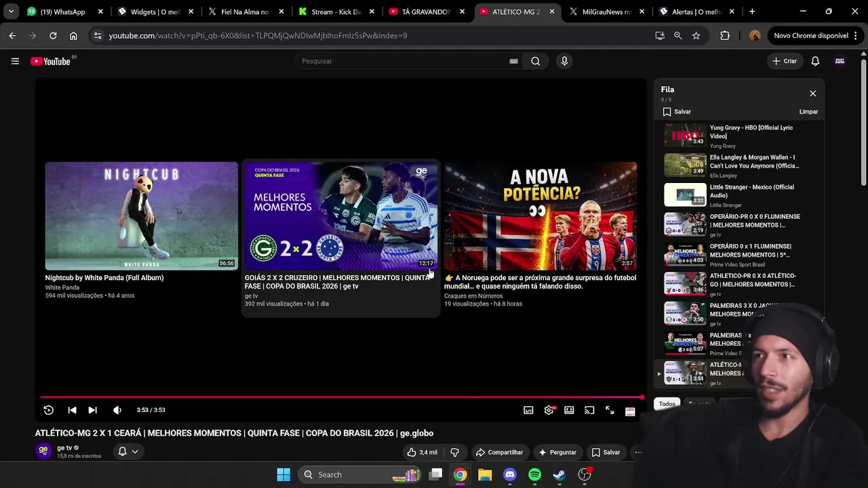868x488 pixels.
Task: Switch to the Widgets browser tab
Action: pyautogui.click(x=156, y=12)
